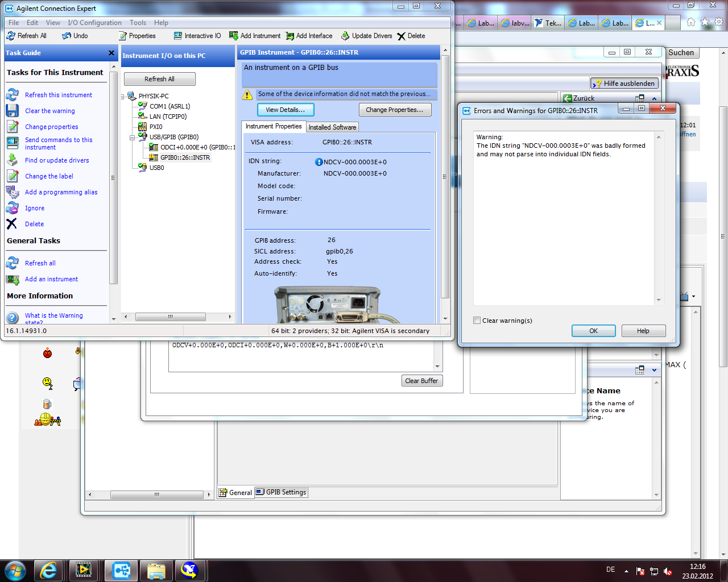The width and height of the screenshot is (728, 582).
Task: Click the warning triangle icon in instrument panel
Action: coord(247,94)
